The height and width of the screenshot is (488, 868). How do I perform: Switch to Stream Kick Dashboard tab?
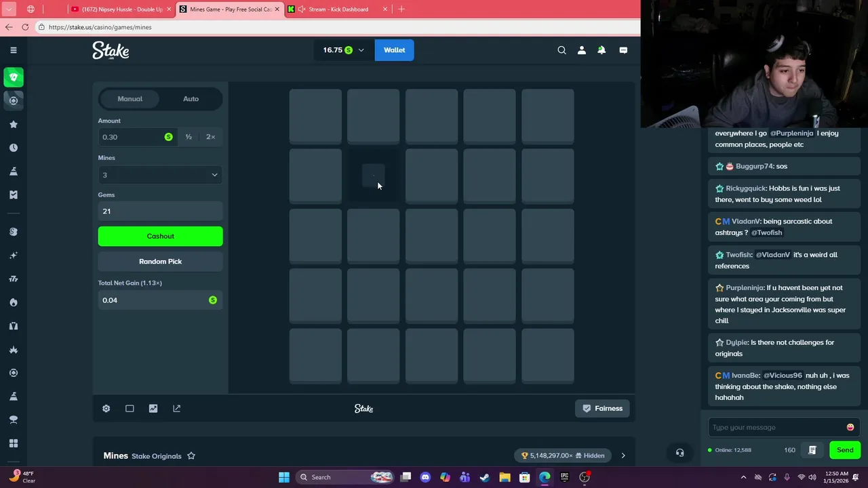click(338, 9)
